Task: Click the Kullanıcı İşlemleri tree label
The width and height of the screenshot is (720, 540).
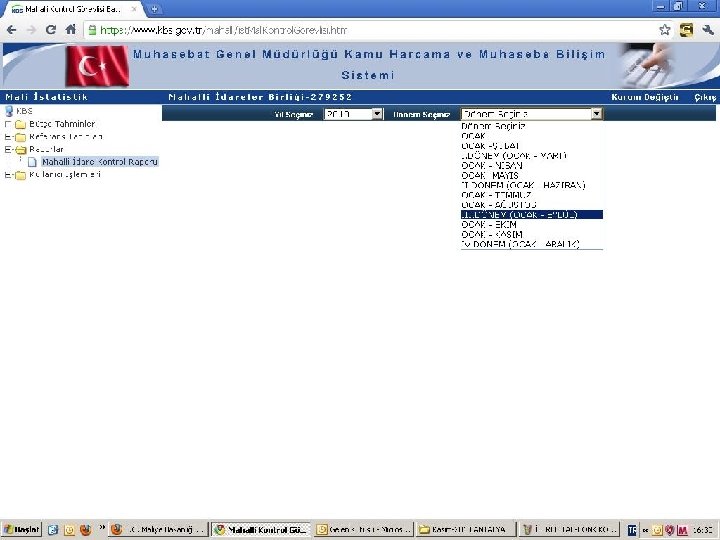Action: [x=65, y=174]
